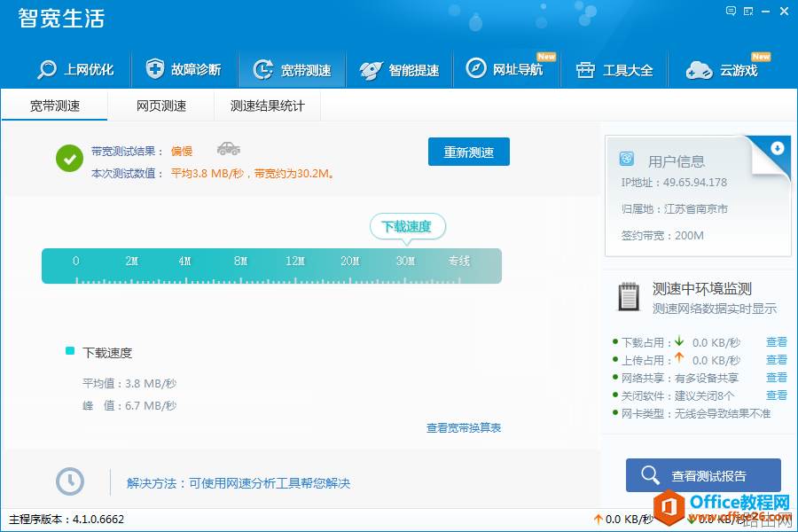Open the 查看宽带换算表 link
This screenshot has width=798, height=532.
pyautogui.click(x=464, y=427)
